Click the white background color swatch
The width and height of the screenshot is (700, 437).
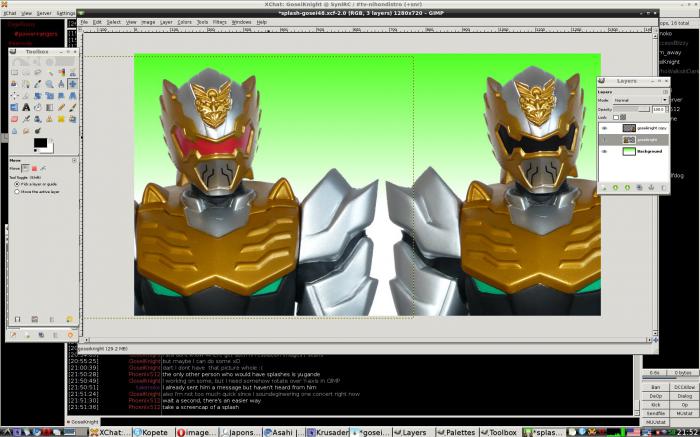pyautogui.click(x=50, y=150)
